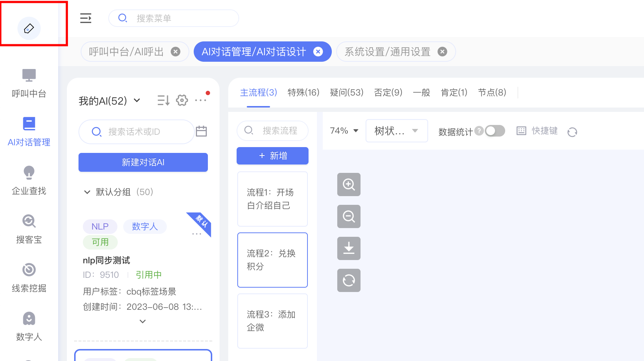Open the 快捷键 shortcuts panel

pos(537,131)
